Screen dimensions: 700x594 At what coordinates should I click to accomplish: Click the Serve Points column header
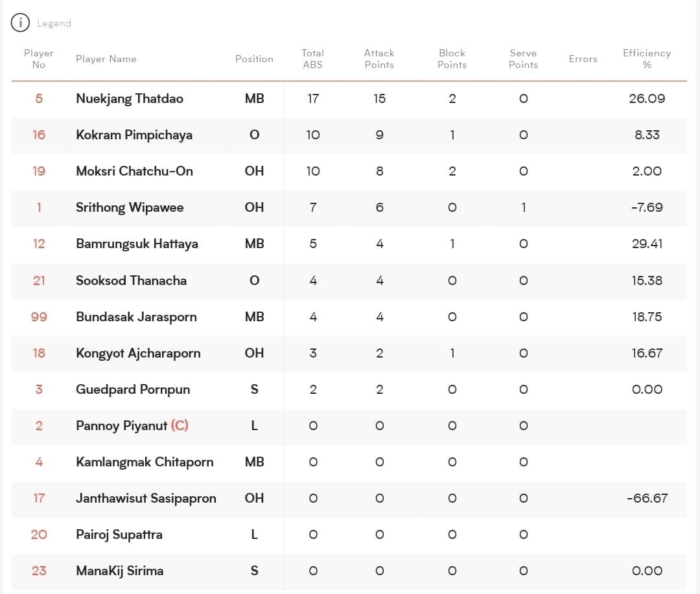[523, 59]
